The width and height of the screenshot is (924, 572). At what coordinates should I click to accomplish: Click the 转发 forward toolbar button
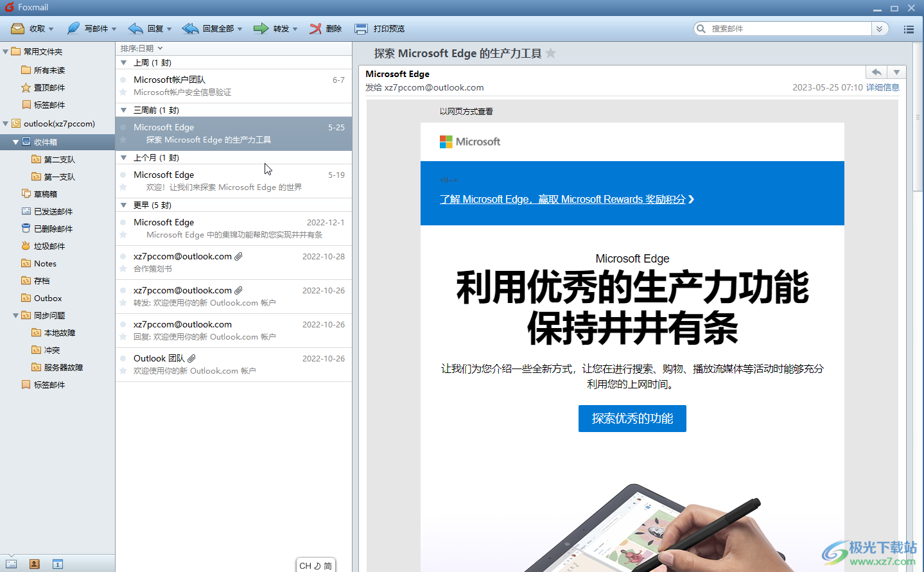click(x=271, y=29)
